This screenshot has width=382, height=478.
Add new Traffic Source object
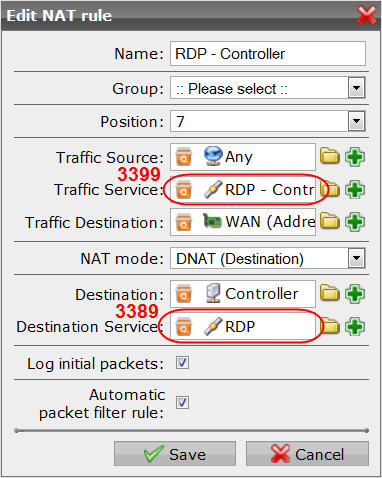point(355,157)
